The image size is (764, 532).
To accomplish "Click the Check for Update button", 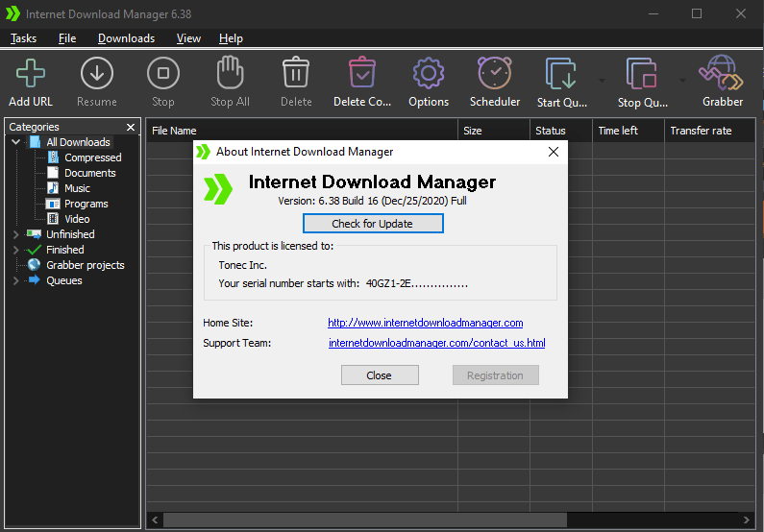I will [373, 224].
